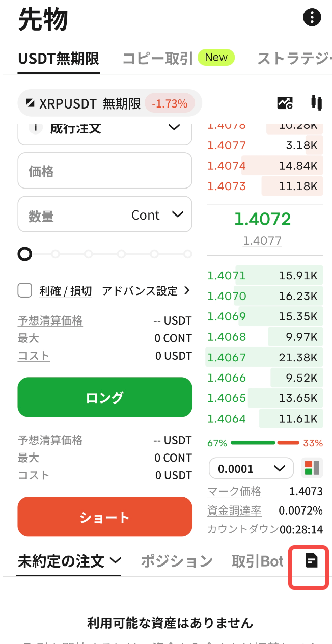Open the order history document icon
332x644 pixels.
[x=311, y=560]
